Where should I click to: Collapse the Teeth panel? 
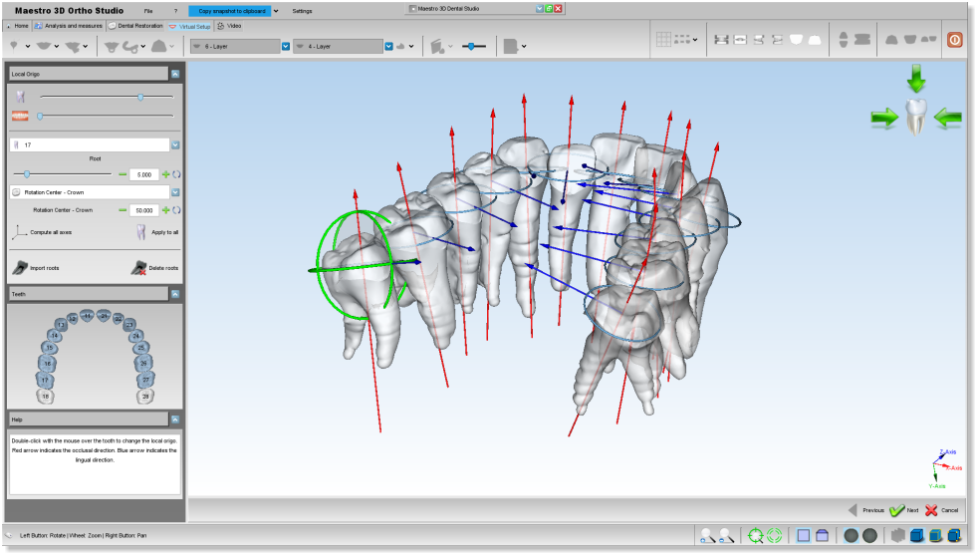175,294
